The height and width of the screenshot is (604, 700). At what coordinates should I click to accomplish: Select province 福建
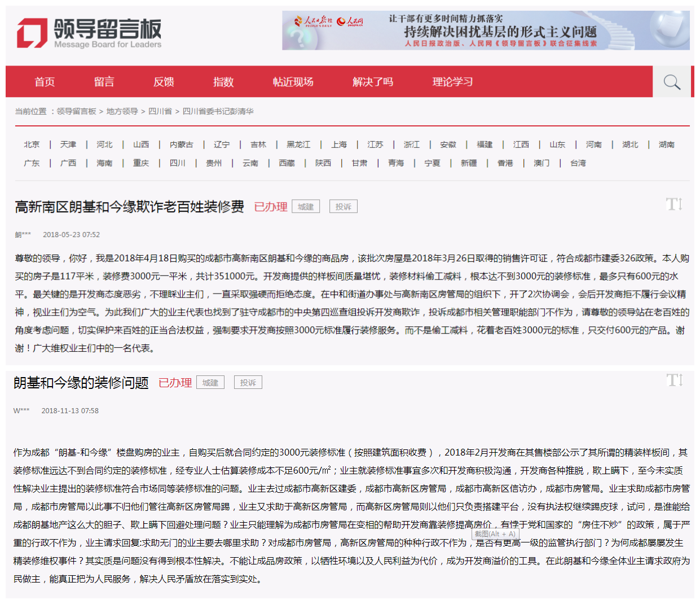(485, 145)
